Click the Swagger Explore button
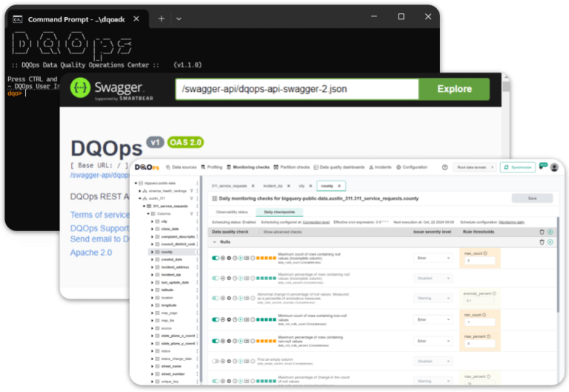 (454, 89)
